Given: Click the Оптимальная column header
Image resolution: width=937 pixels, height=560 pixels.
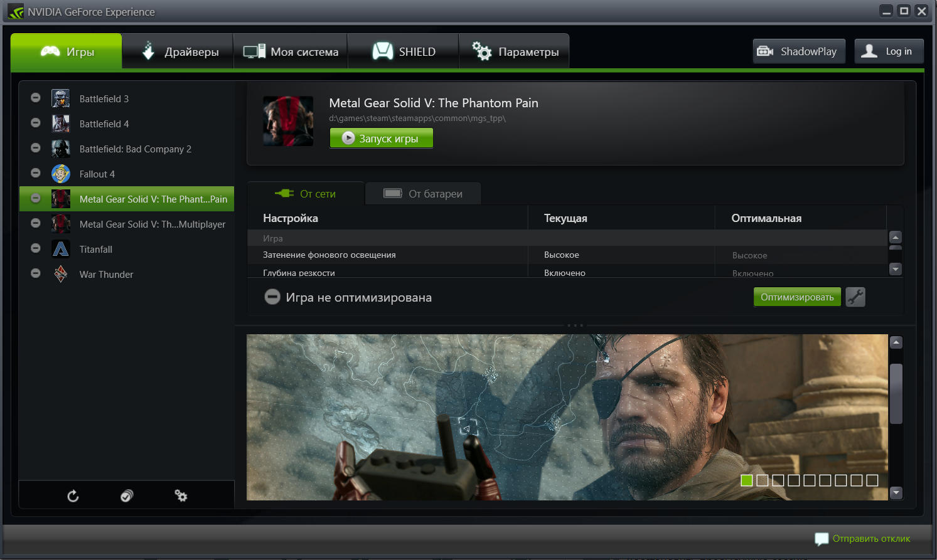Looking at the screenshot, I should click(x=766, y=218).
